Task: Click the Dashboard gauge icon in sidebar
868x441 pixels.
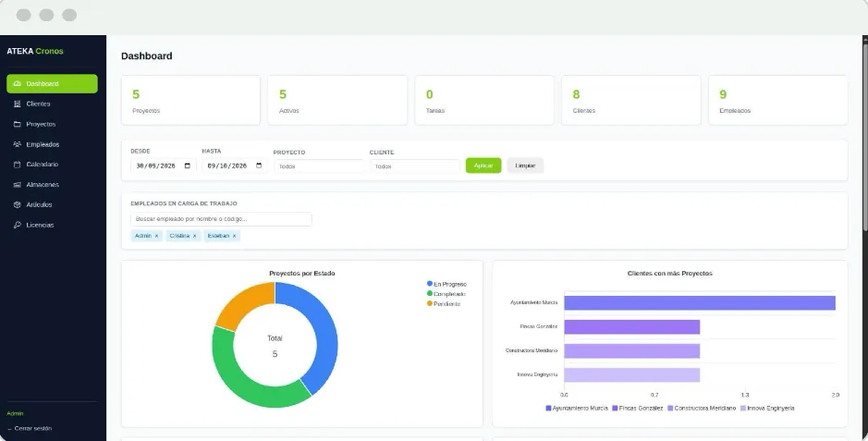Action: pos(18,83)
